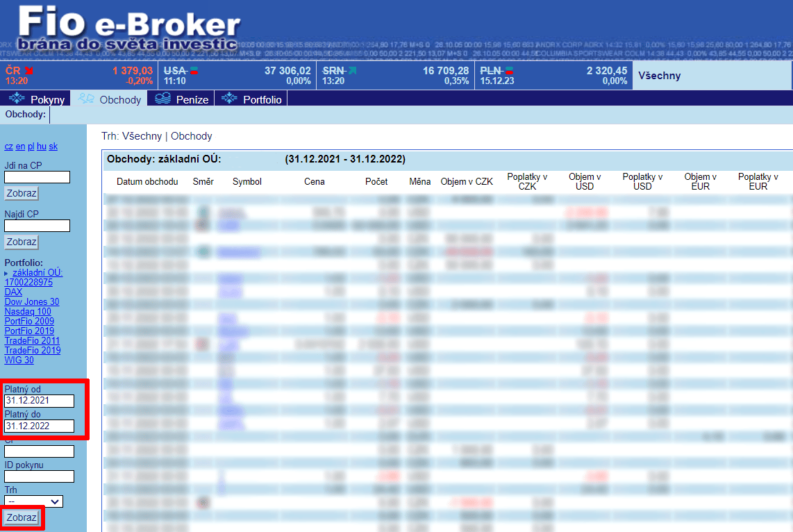Open the PortFio 2009 link
793x532 pixels.
point(29,321)
